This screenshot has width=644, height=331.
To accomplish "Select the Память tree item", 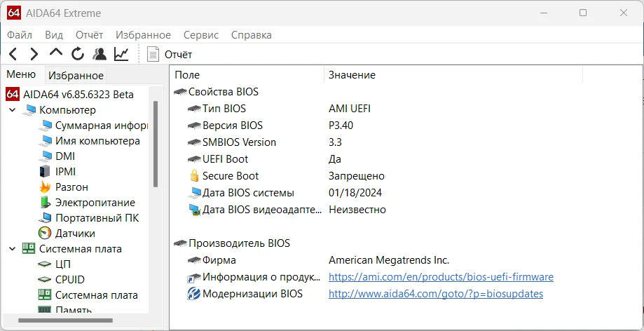I will coord(74,310).
